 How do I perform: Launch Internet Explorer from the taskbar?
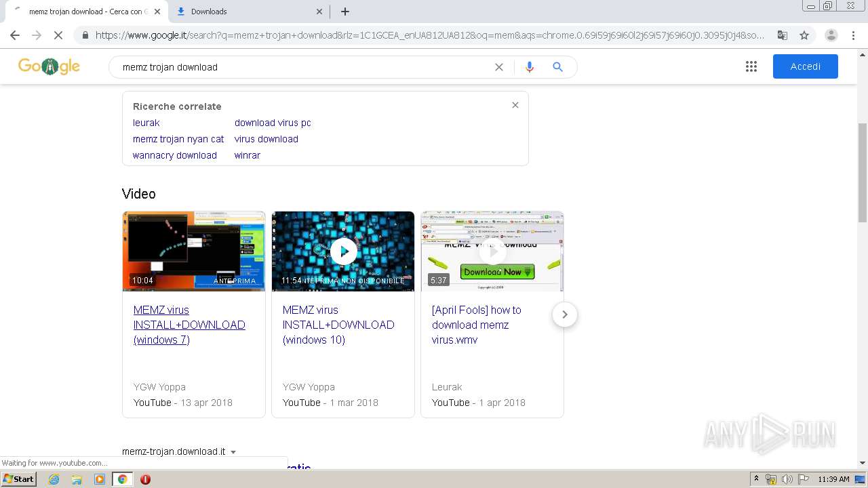[x=54, y=479]
